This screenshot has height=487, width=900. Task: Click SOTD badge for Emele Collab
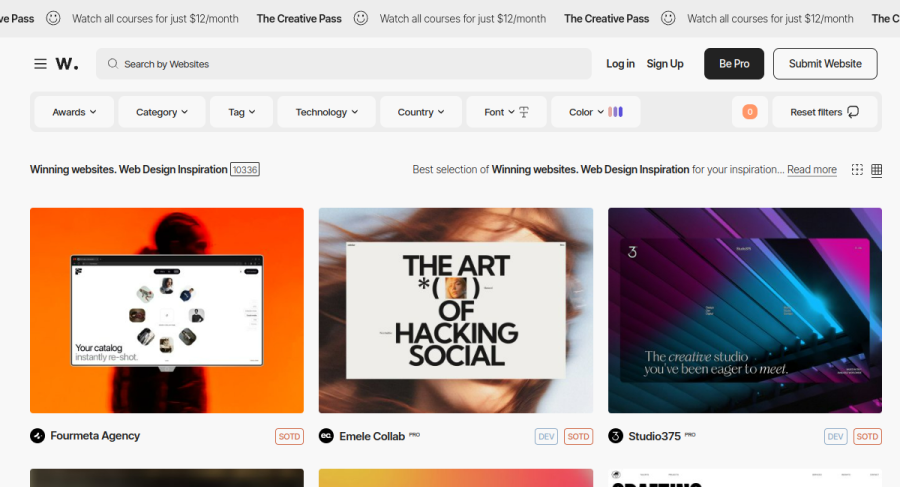click(x=578, y=436)
